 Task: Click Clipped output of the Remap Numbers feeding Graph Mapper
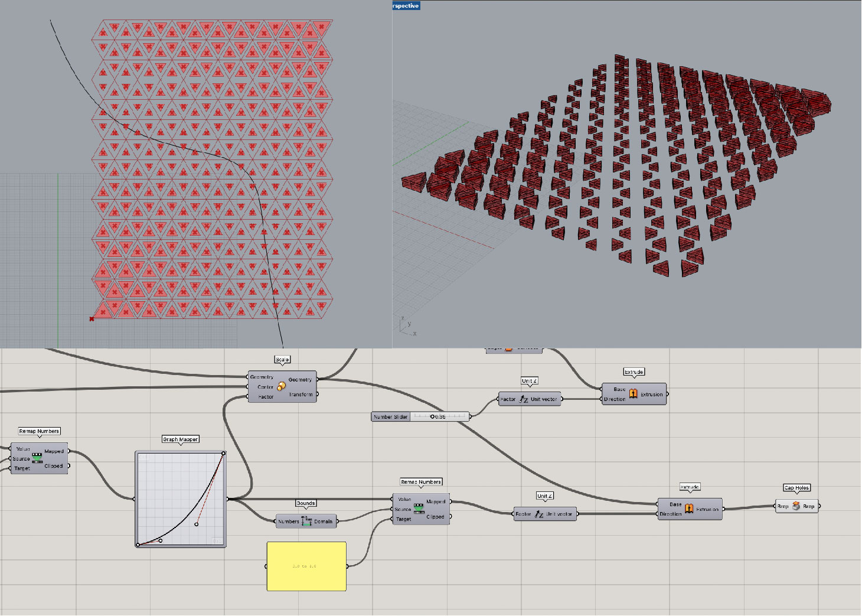click(x=54, y=466)
